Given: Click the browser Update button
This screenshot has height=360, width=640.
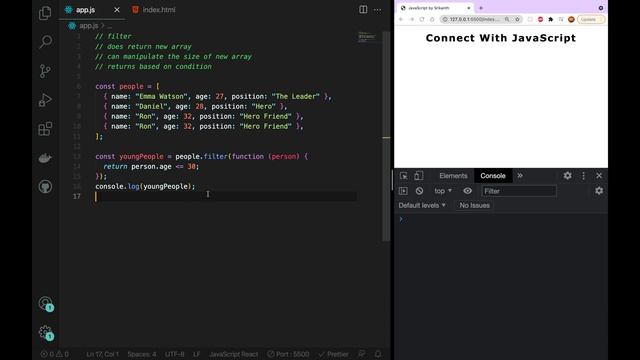Looking at the screenshot, I should point(591,19).
